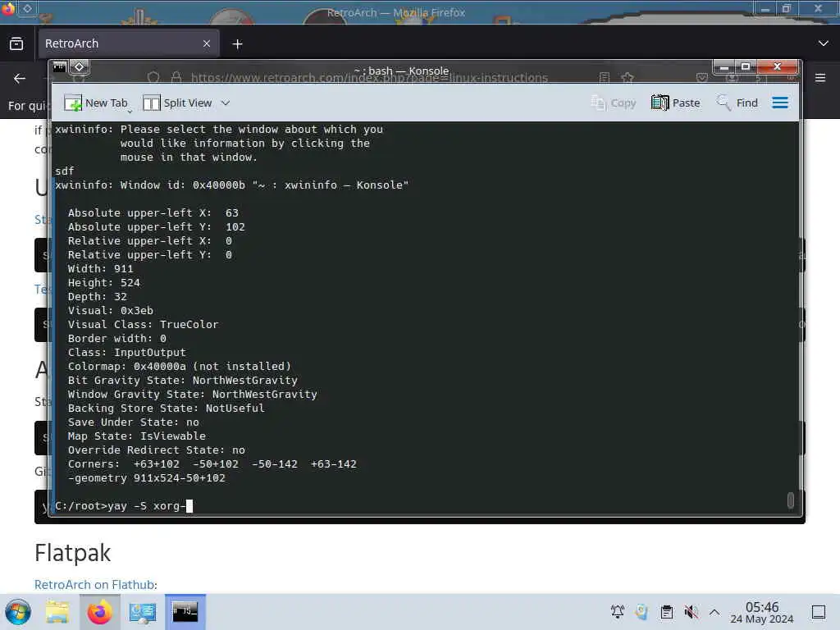The width and height of the screenshot is (840, 630).
Task: Click the 'Map State: IsViewable' line
Action: click(137, 436)
